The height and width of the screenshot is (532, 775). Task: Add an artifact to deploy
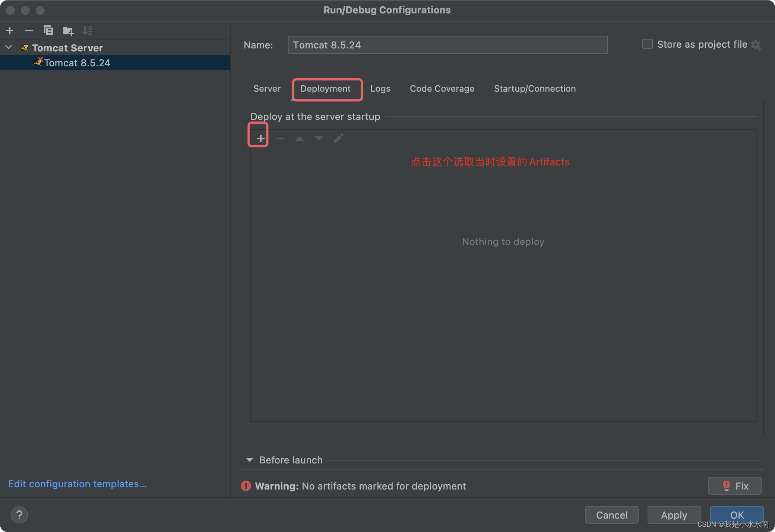(260, 139)
